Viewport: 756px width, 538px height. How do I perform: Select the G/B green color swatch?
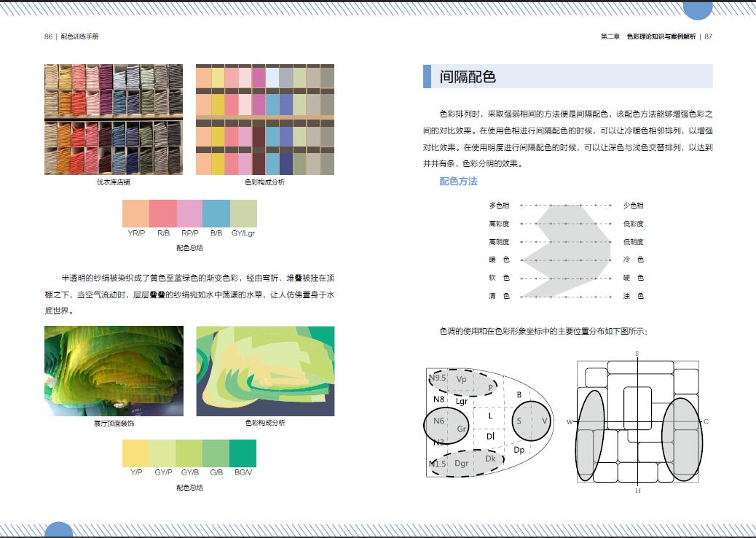pos(216,453)
